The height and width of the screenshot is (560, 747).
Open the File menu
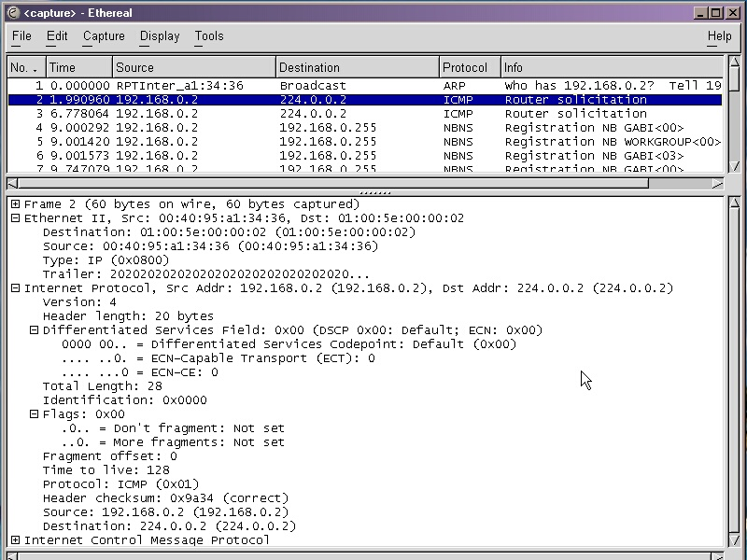point(21,36)
